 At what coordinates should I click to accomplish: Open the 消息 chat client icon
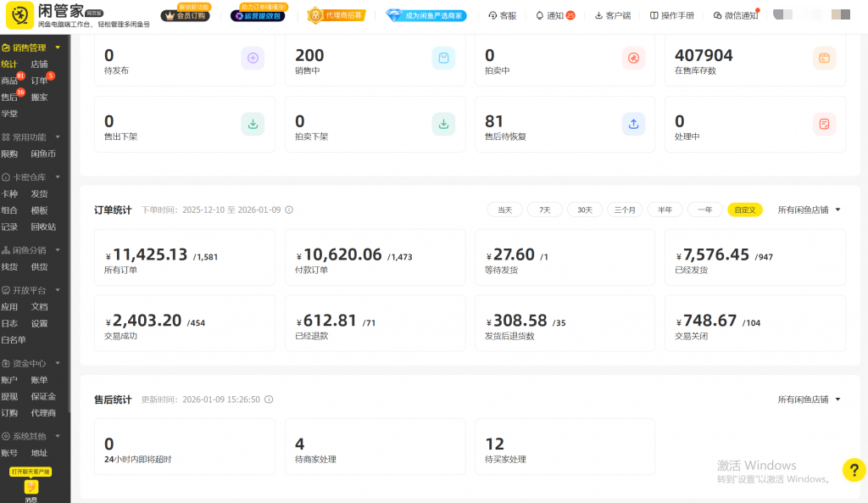pyautogui.click(x=31, y=487)
